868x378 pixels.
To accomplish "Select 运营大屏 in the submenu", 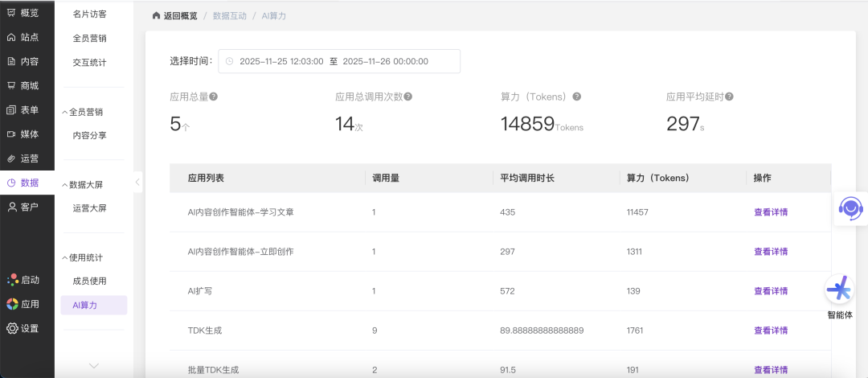I will [89, 207].
